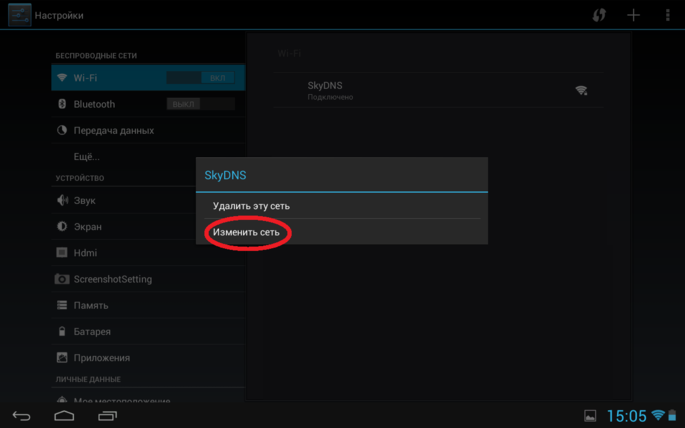Image resolution: width=685 pixels, height=428 pixels.
Task: Tap the SkyDNS Wi-Fi signal icon
Action: tap(581, 90)
